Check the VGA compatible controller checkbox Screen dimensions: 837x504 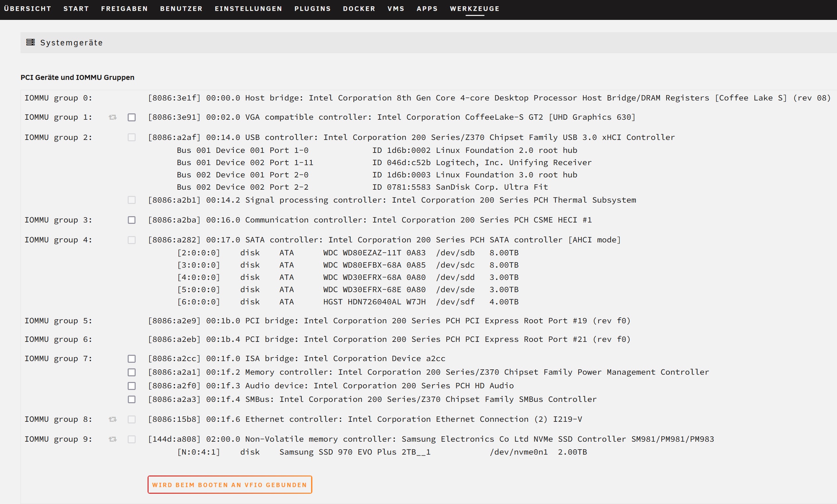pyautogui.click(x=132, y=117)
